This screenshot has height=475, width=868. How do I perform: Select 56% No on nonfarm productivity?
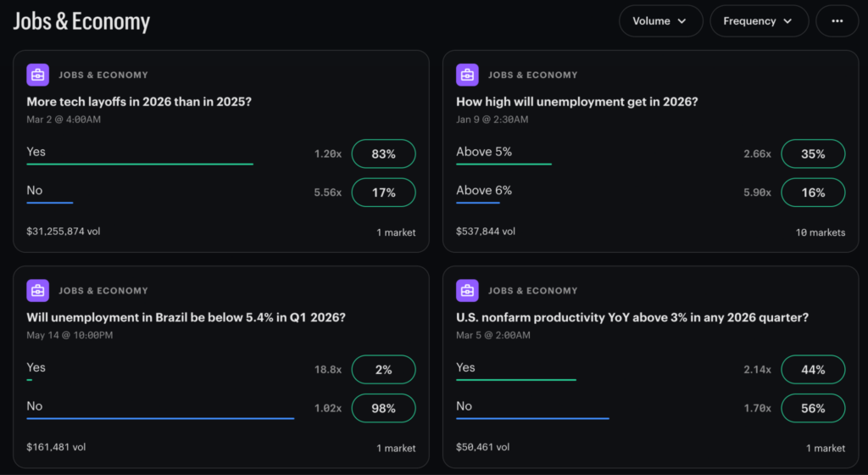click(813, 408)
